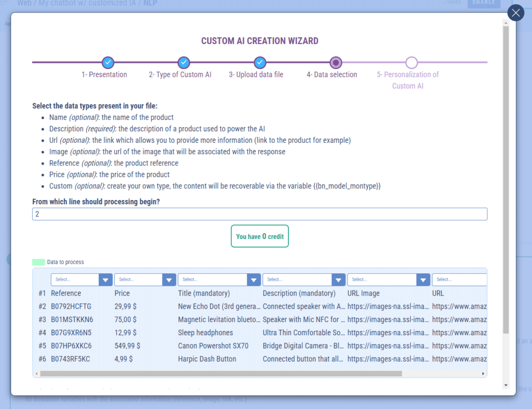This screenshot has width=532, height=409.
Task: Click the B0792HCFTG reference cell
Action: 71,307
